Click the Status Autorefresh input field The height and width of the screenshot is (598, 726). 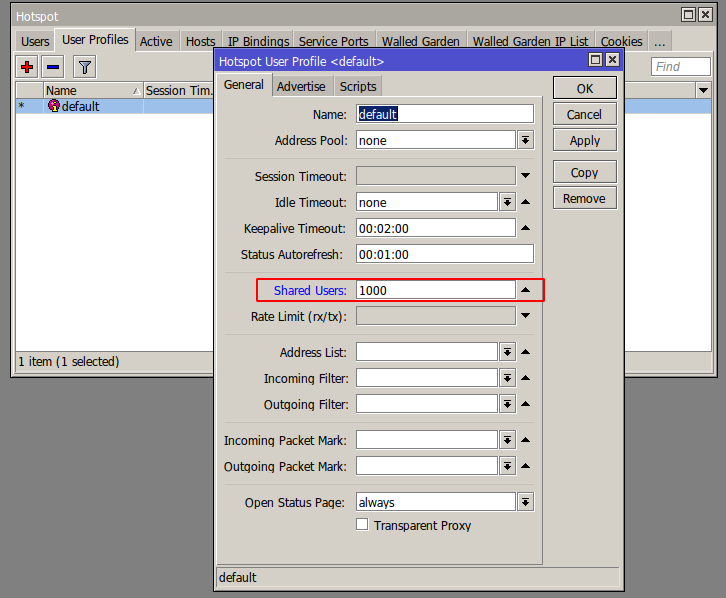pos(444,254)
